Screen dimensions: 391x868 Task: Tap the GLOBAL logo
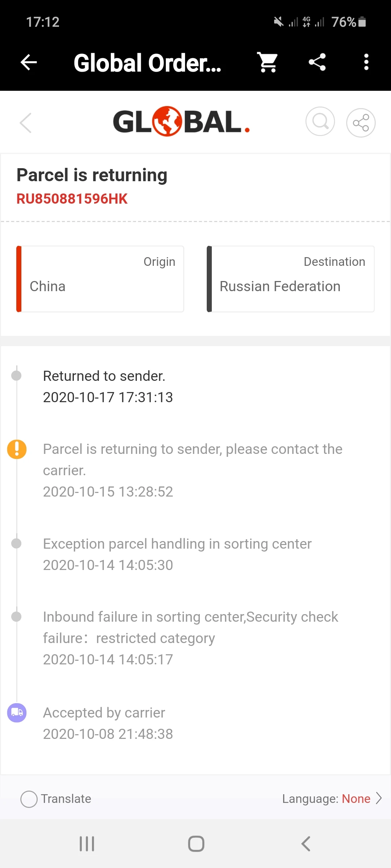tap(181, 122)
